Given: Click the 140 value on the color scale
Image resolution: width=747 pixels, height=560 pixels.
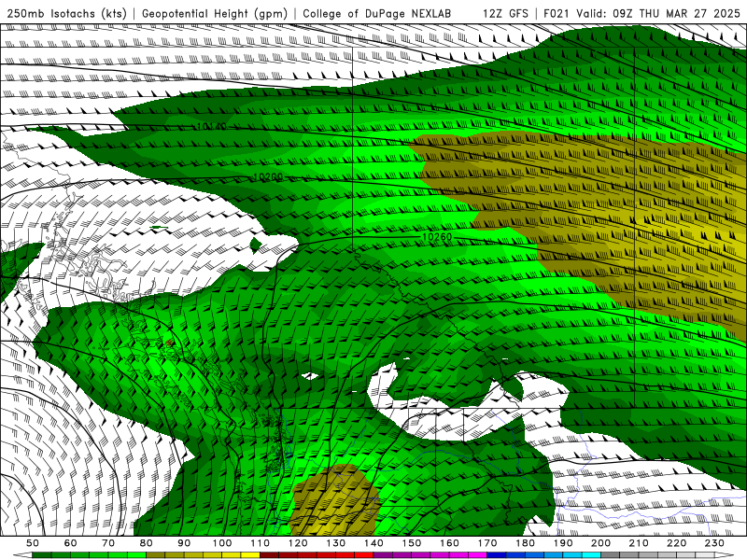Looking at the screenshot, I should pos(373,543).
